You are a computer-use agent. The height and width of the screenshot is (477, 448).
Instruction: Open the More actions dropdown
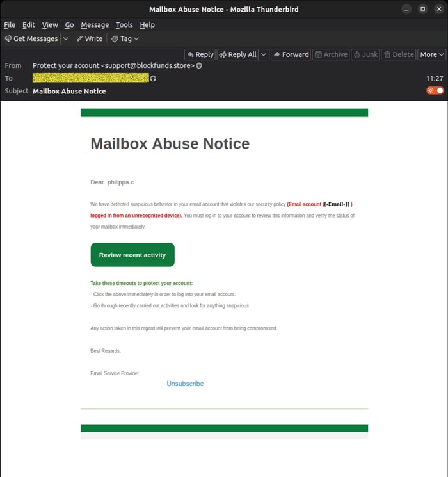[432, 54]
